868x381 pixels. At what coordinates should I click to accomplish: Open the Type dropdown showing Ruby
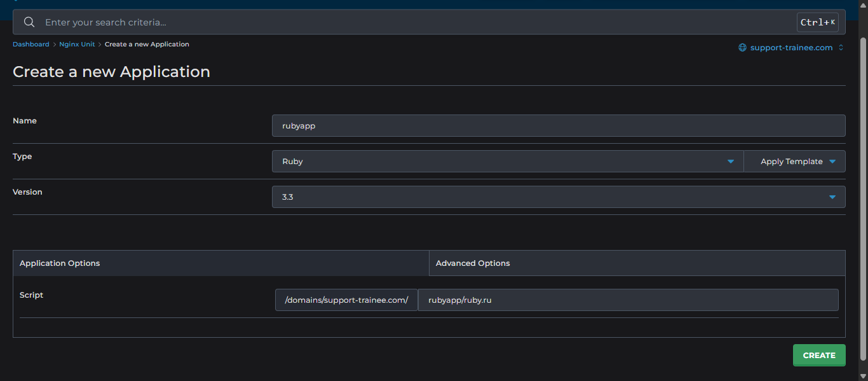[x=508, y=162]
